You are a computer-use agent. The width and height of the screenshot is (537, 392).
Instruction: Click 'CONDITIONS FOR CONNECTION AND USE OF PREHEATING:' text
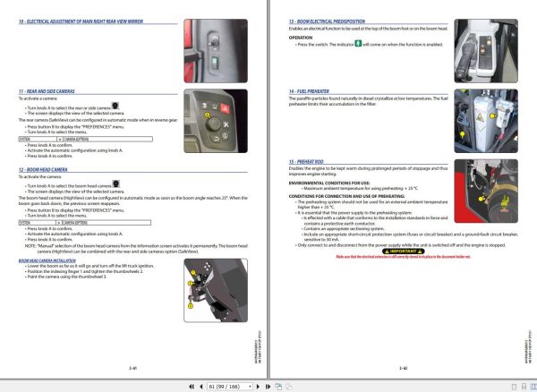[346, 196]
